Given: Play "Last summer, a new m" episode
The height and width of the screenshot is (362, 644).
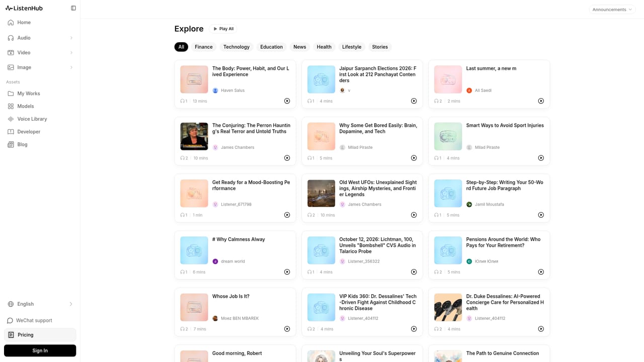Looking at the screenshot, I should [541, 101].
